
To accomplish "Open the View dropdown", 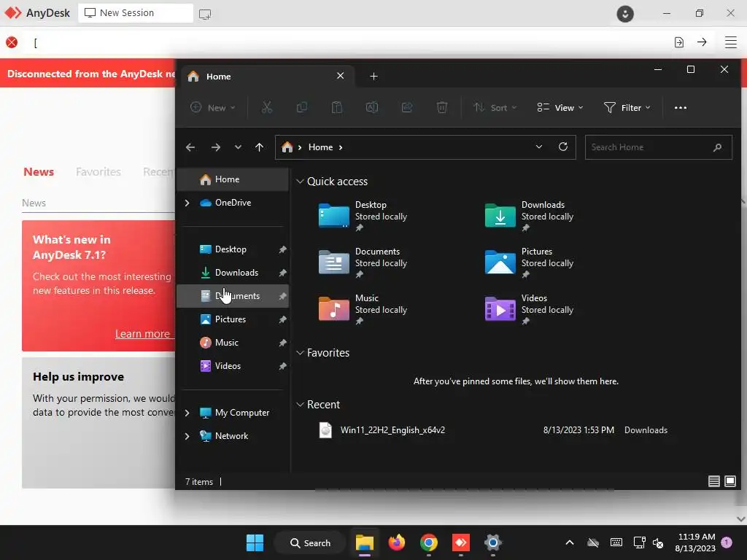I will (x=560, y=108).
